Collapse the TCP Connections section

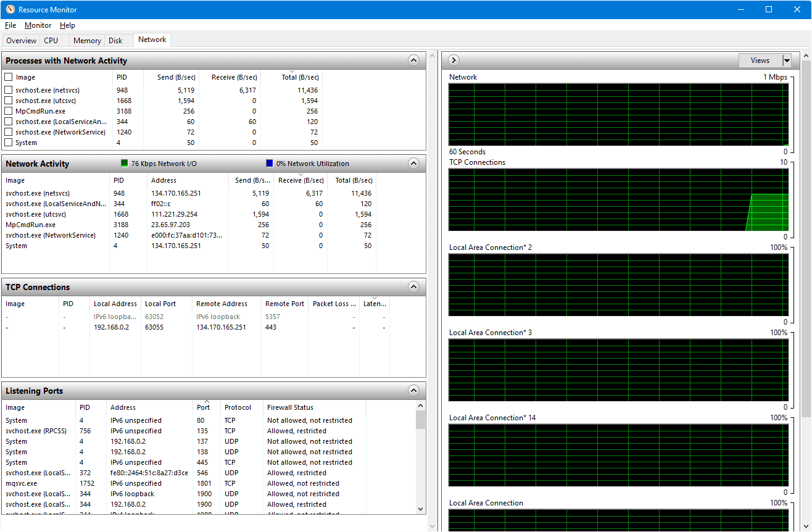(x=414, y=287)
